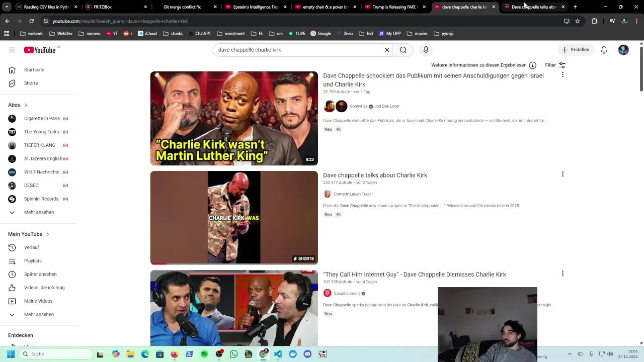Viewport: 644px width, 362px height.
Task: Open the Windows taskbar Suche box
Action: [x=55, y=354]
